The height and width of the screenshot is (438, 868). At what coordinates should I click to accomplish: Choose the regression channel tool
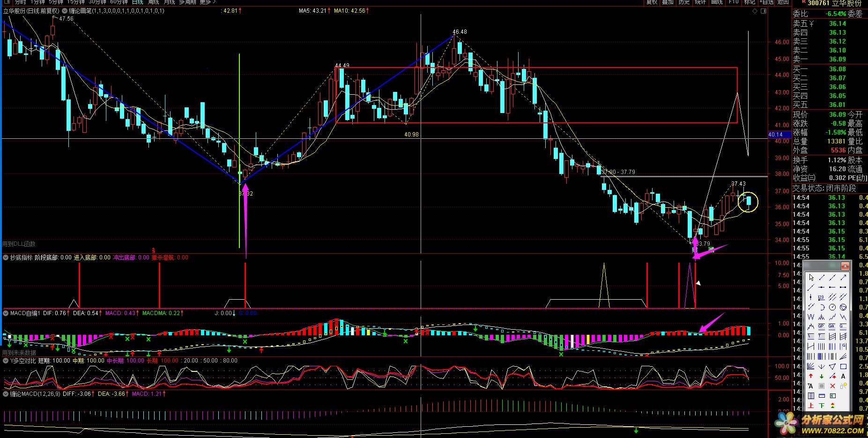click(x=832, y=336)
